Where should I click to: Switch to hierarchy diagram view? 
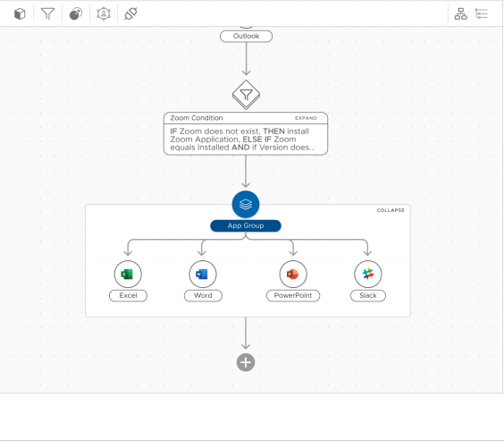[x=460, y=13]
